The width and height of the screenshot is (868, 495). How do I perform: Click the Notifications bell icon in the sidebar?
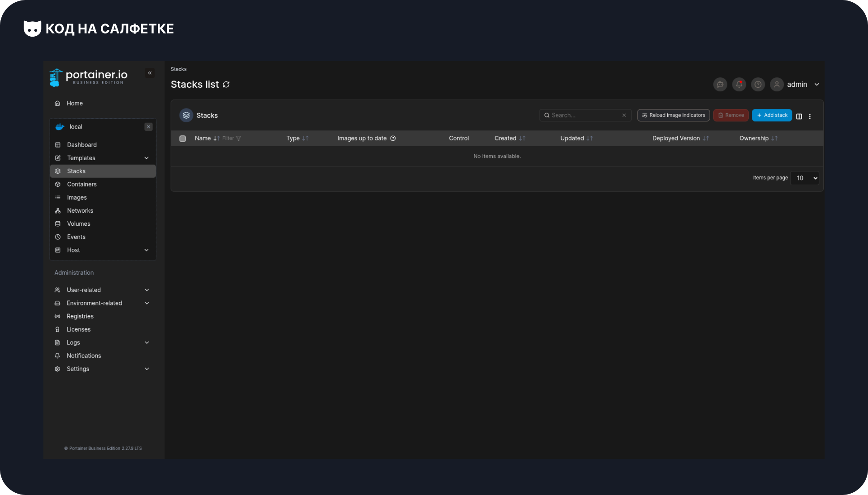tap(57, 356)
